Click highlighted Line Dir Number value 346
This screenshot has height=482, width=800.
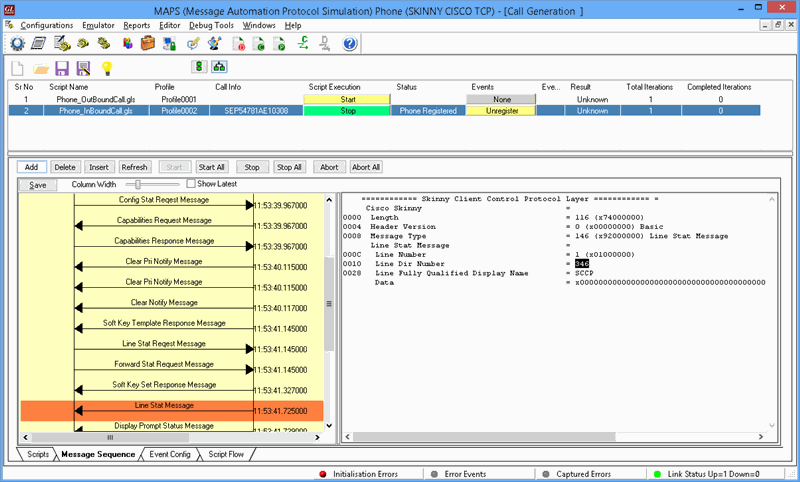pos(582,264)
